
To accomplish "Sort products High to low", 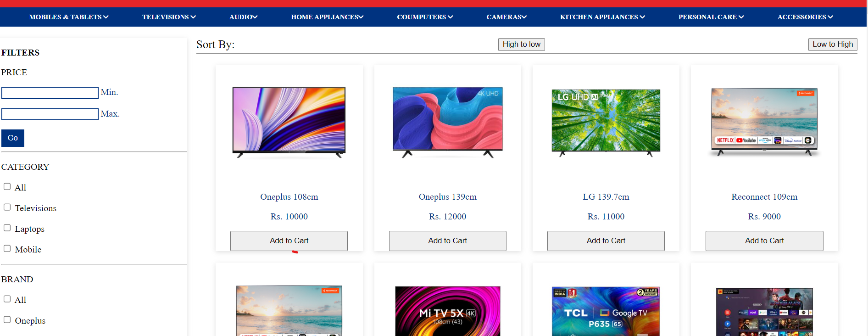I will tap(522, 45).
